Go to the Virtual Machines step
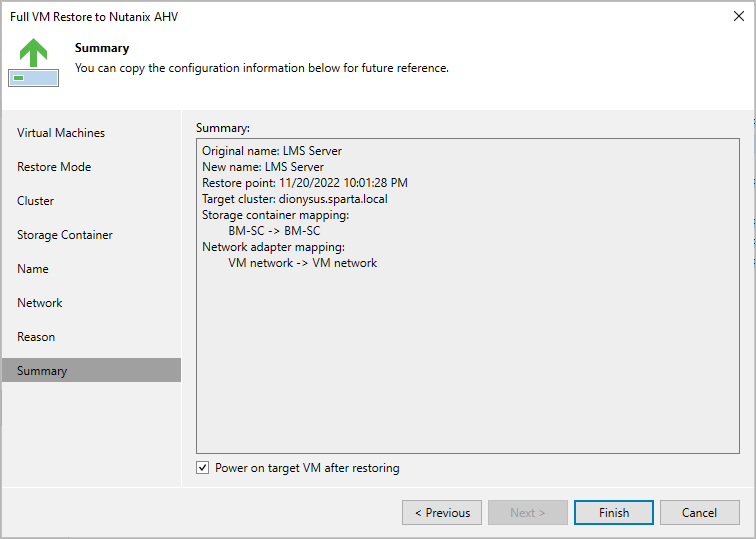The width and height of the screenshot is (756, 539). 61,133
